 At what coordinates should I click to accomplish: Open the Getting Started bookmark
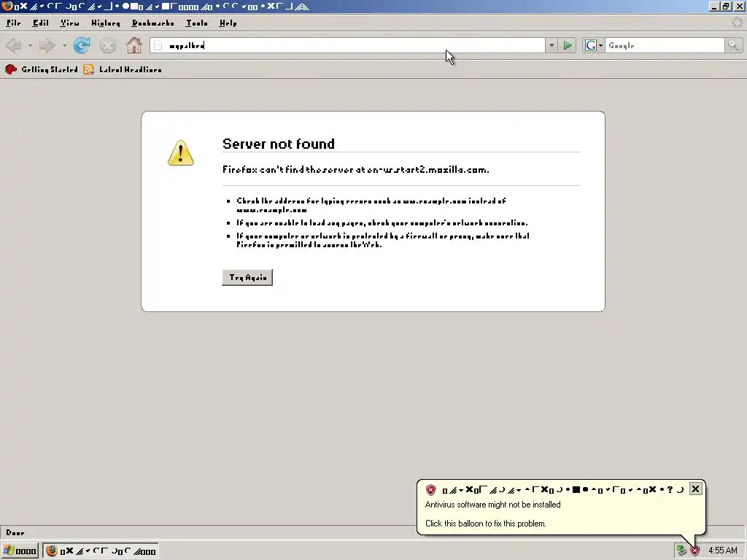[x=49, y=69]
